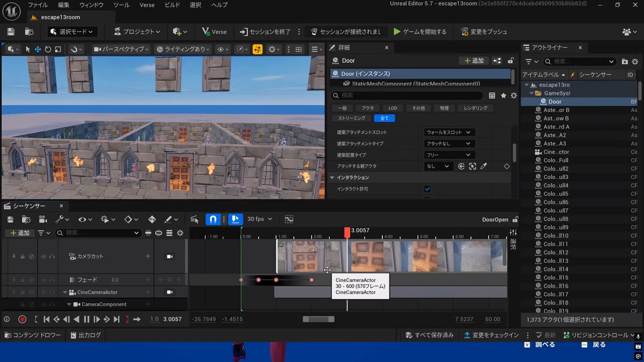Screen dimensions: 644x362
Task: Open the Sequencer wrench actions menu
Action: coord(62,219)
